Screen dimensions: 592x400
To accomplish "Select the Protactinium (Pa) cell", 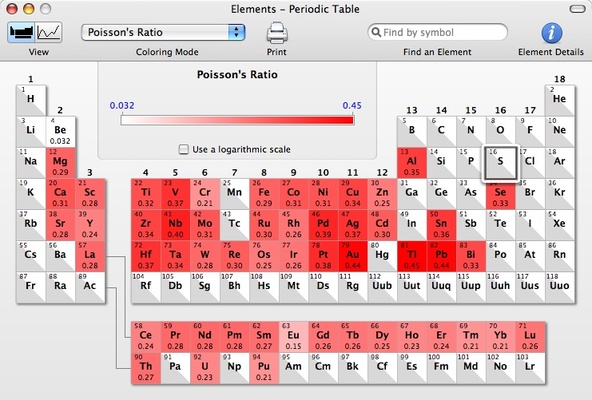I will tap(175, 368).
